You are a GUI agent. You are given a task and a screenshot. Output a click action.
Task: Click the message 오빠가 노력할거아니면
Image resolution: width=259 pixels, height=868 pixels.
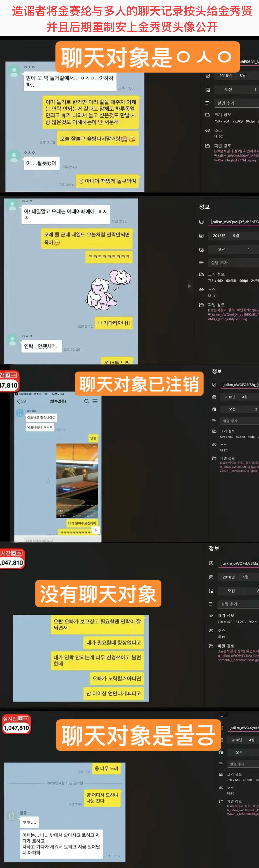116,679
